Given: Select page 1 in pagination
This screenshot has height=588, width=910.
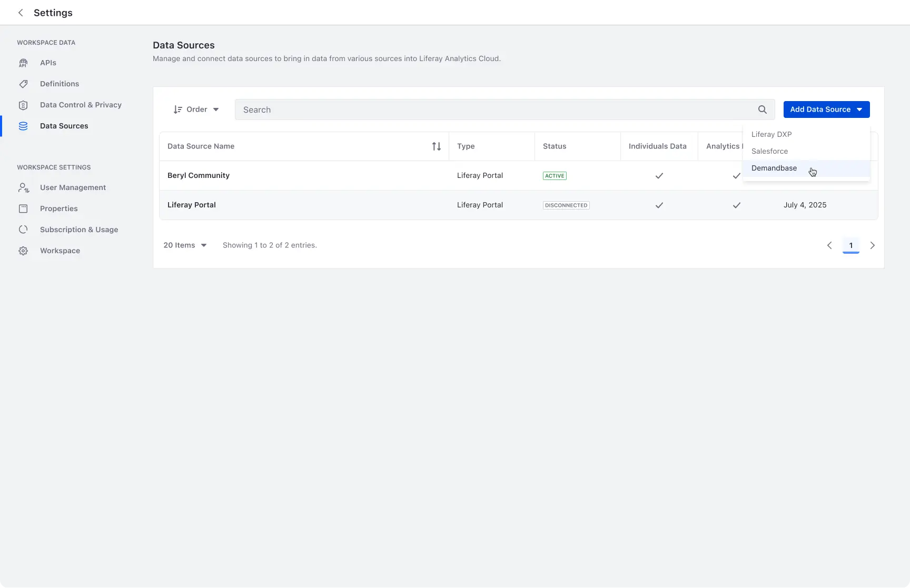Looking at the screenshot, I should coord(851,245).
